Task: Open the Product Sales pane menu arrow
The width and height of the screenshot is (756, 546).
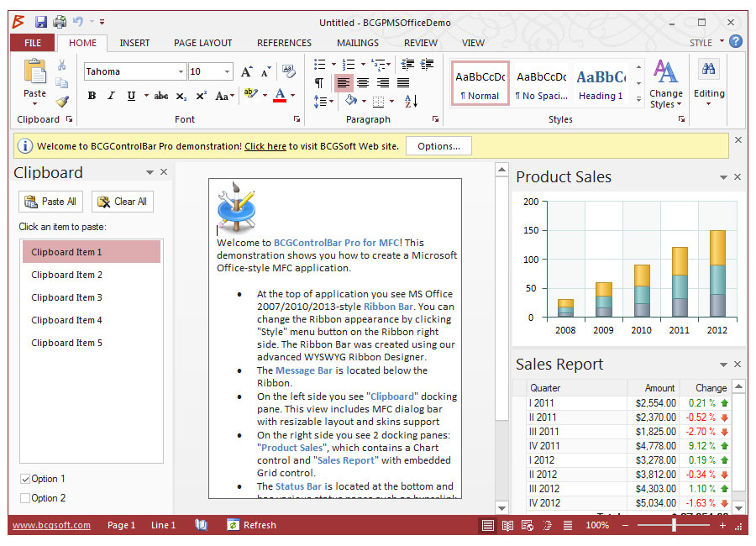Action: [x=723, y=177]
